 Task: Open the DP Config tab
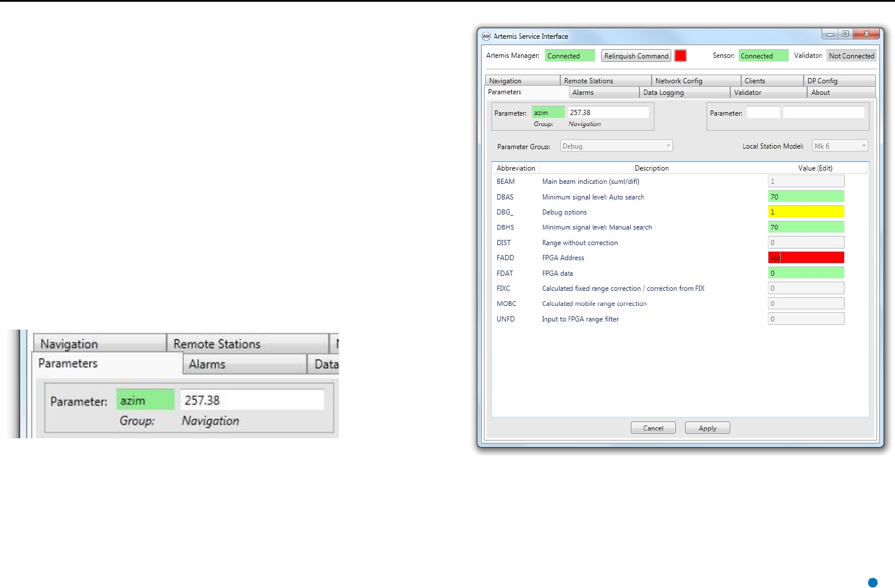click(839, 80)
